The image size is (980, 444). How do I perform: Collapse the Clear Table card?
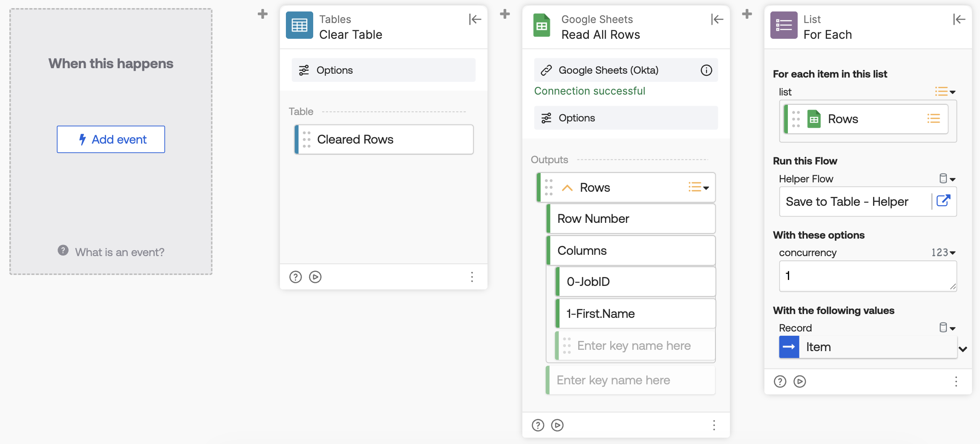[475, 19]
